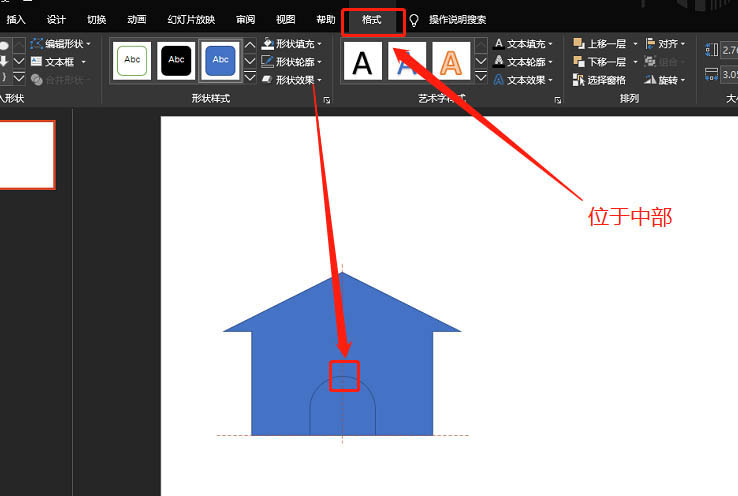Select slide 1 thumbnail in panel
The width and height of the screenshot is (738, 496).
27,155
